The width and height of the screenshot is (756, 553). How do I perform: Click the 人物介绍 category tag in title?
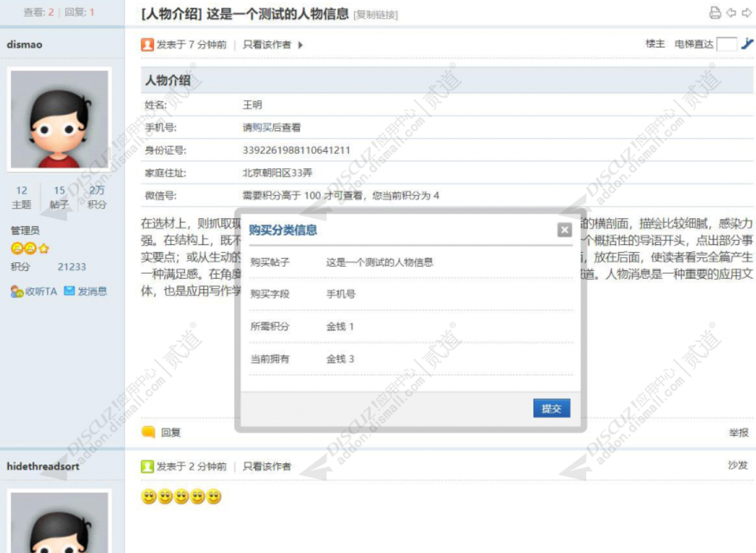pos(171,14)
